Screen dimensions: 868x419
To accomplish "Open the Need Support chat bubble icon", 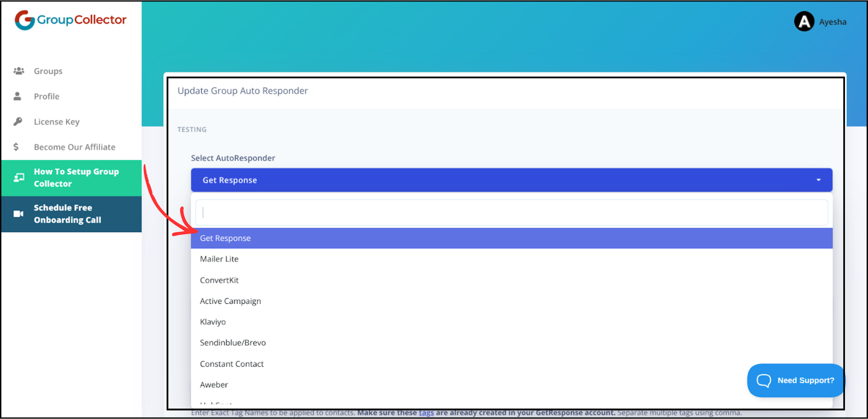I will tap(764, 380).
